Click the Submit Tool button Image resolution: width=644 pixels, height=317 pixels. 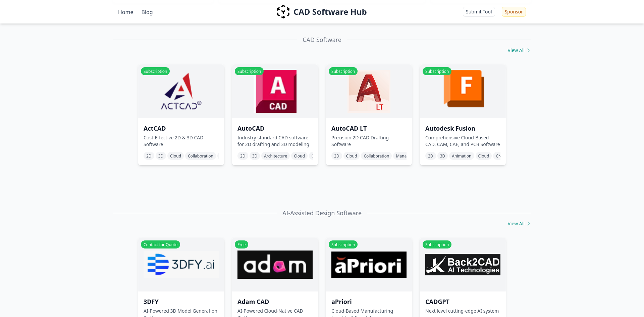479,12
